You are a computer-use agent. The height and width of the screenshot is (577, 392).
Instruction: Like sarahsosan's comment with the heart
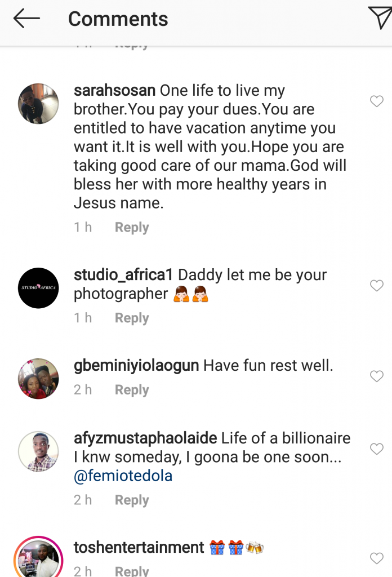pyautogui.click(x=376, y=101)
